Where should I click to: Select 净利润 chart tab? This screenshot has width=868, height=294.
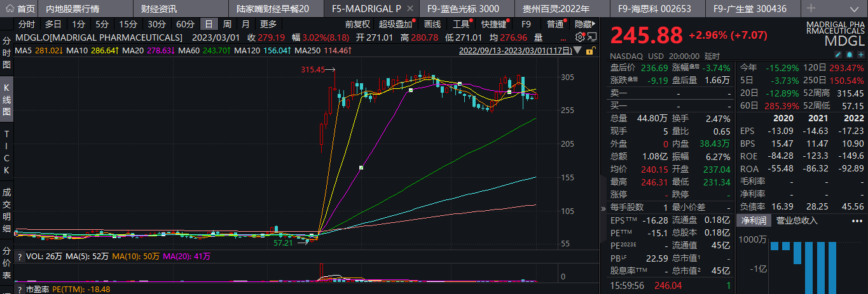753,220
